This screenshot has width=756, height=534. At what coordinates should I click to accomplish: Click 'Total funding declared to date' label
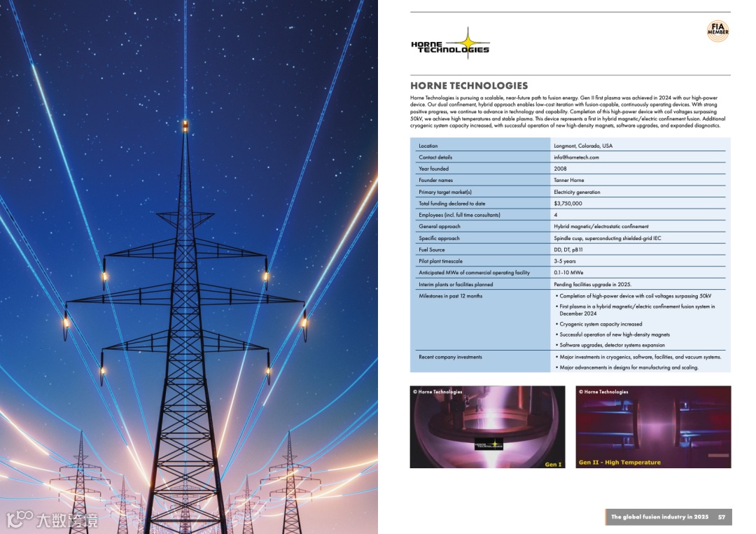451,204
